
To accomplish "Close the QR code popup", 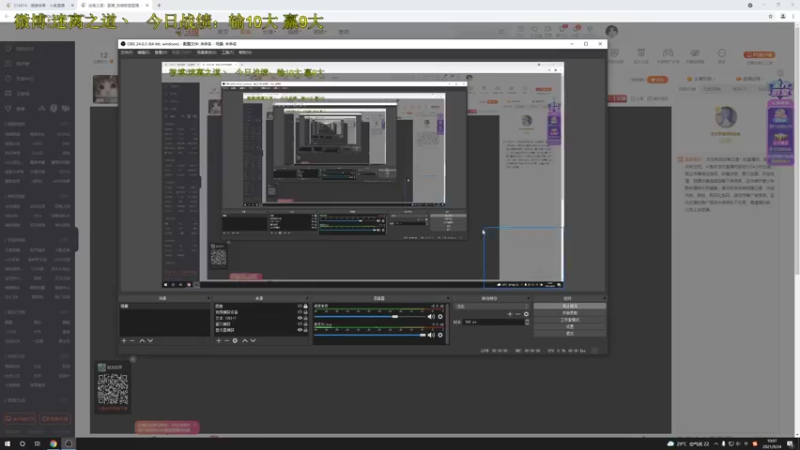I will [x=133, y=359].
